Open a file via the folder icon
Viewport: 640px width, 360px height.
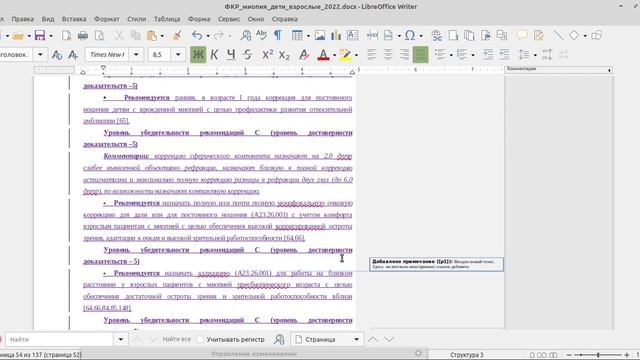click(18, 36)
